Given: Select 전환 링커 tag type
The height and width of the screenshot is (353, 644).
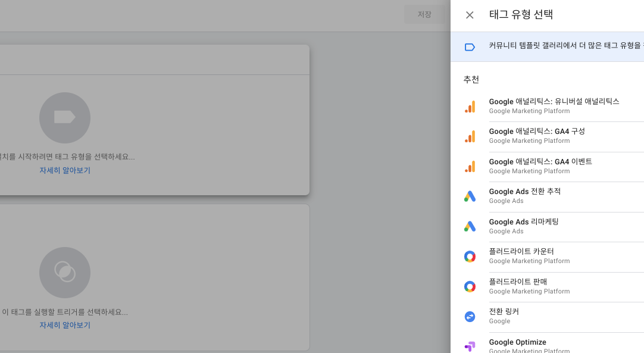Looking at the screenshot, I should (x=547, y=317).
